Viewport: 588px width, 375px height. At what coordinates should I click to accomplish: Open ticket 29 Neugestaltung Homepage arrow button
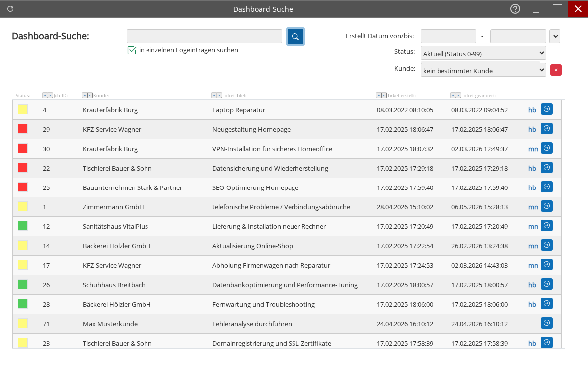click(x=546, y=128)
